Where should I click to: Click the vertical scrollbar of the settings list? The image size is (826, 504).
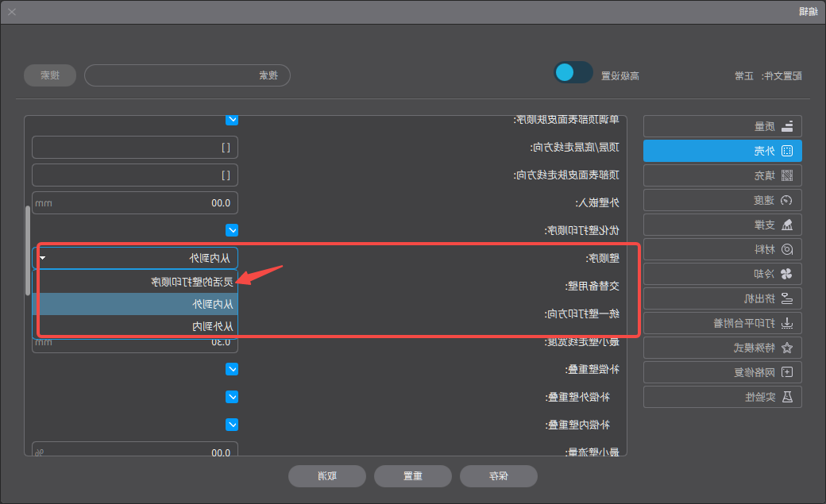[x=28, y=250]
